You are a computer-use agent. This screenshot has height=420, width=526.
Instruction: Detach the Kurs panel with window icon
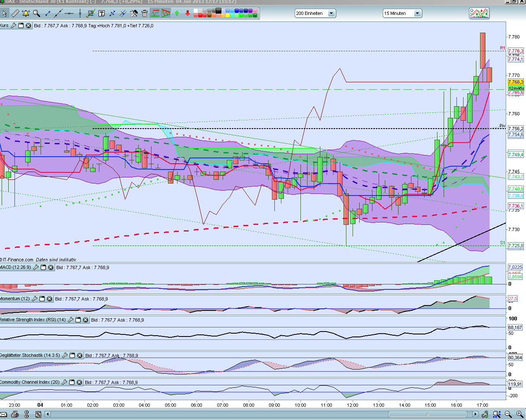[21, 26]
